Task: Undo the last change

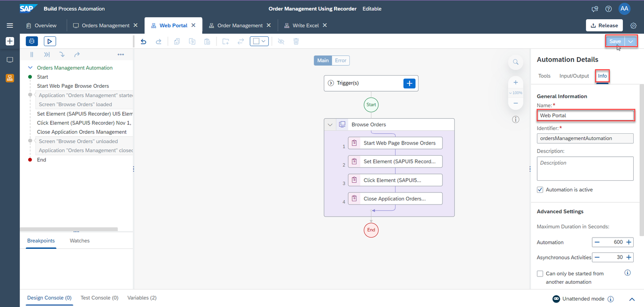Action: (x=144, y=41)
